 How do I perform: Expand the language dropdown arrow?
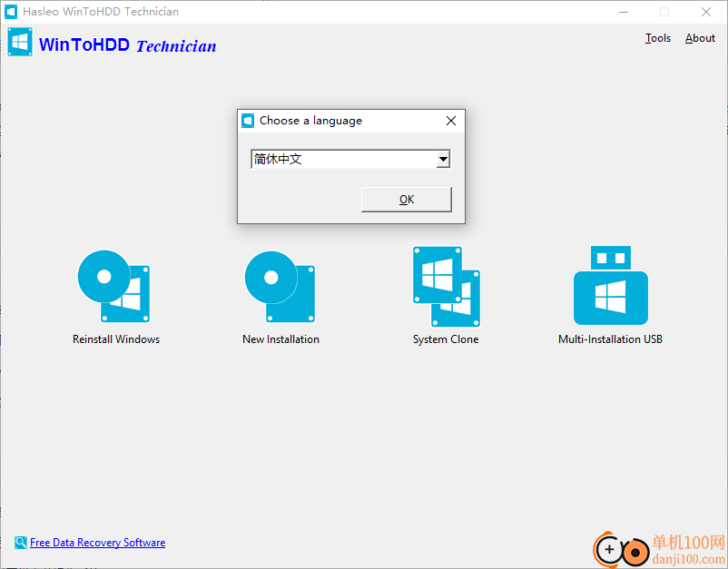point(443,159)
